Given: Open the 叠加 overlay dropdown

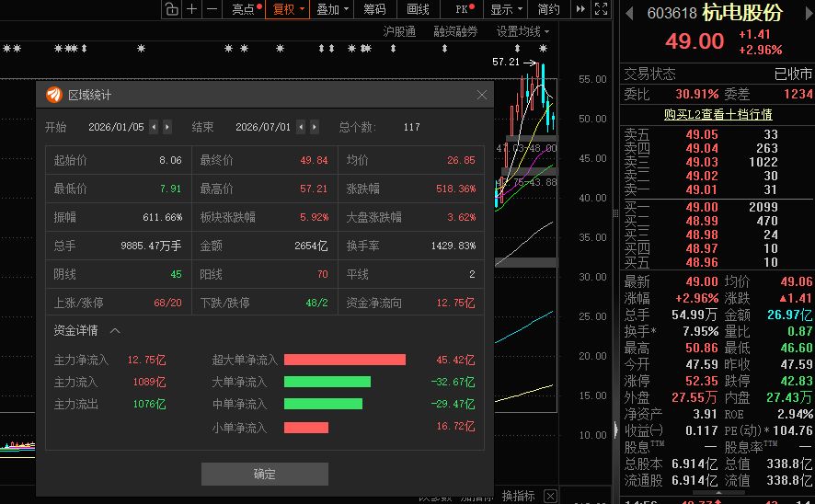Looking at the screenshot, I should [x=332, y=9].
